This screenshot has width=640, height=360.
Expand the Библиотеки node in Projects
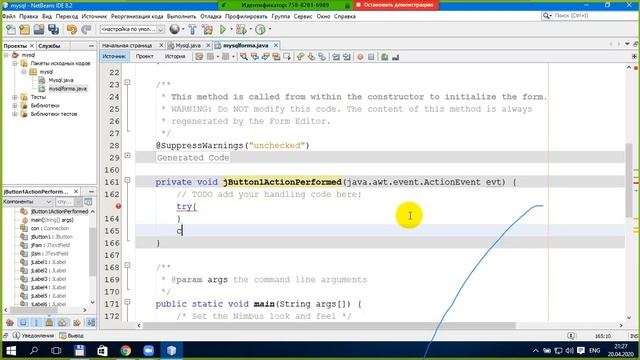point(15,106)
